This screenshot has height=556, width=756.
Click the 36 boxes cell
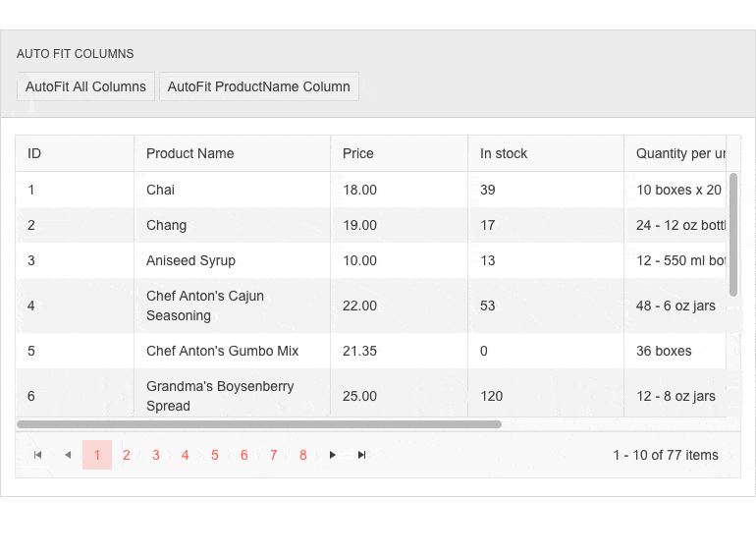[675, 351]
